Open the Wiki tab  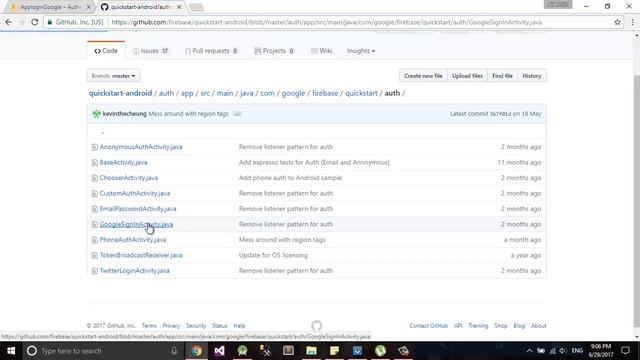coord(321,51)
